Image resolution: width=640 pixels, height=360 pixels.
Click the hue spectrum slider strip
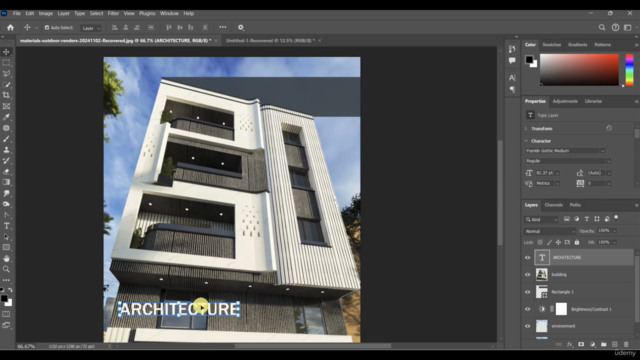[x=629, y=69]
